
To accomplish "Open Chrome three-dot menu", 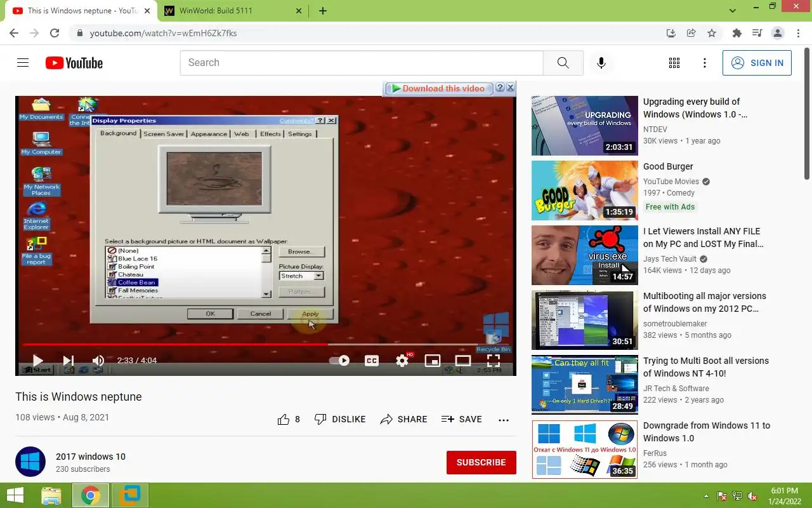I will click(797, 33).
